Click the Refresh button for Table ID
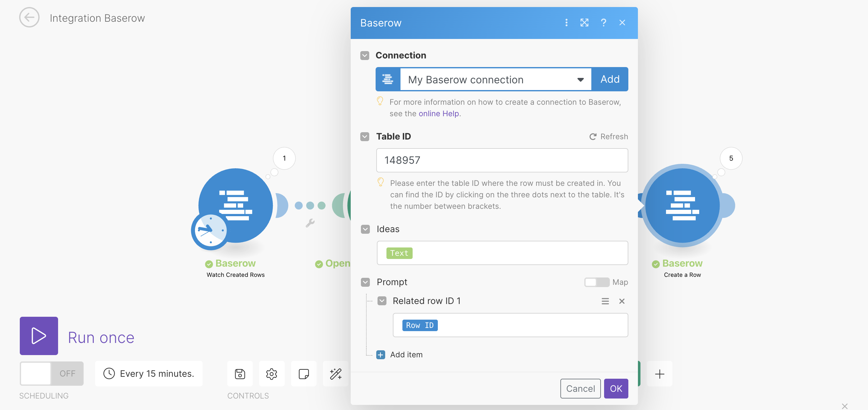 coord(609,137)
